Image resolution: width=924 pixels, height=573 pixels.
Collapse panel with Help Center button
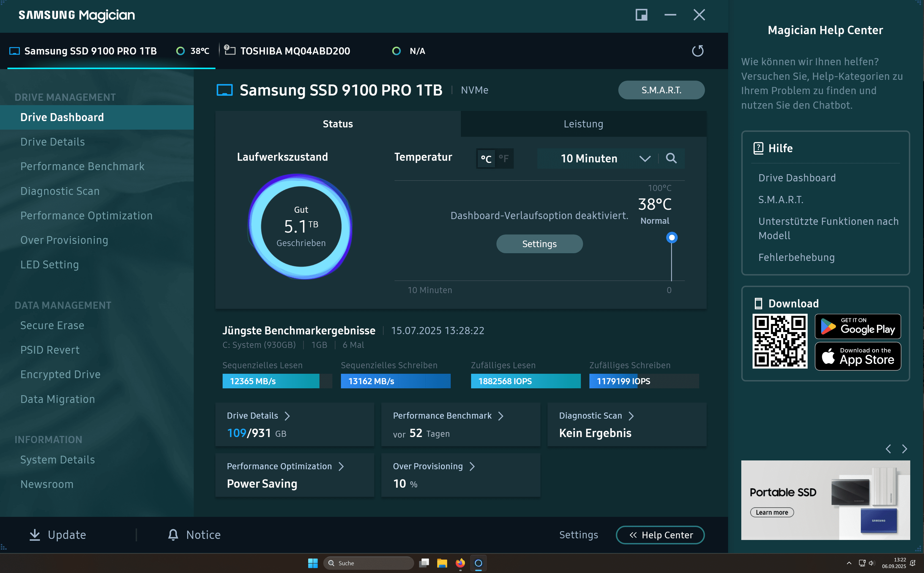point(660,535)
